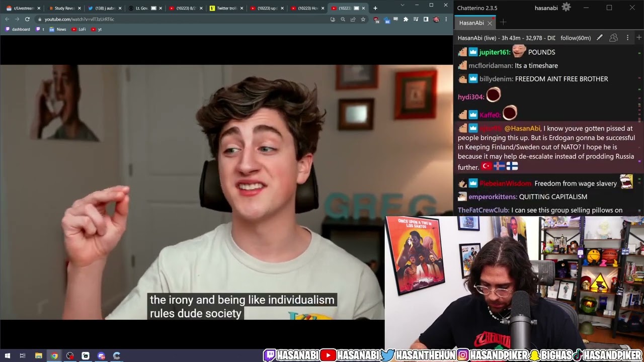Toggle Chrome side panel
Screen dimensions: 644x362
point(426,19)
